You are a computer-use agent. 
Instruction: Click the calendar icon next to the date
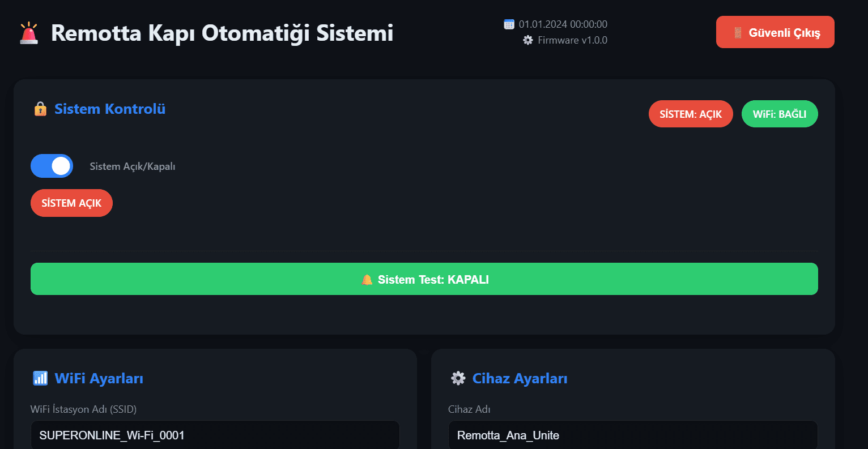509,24
